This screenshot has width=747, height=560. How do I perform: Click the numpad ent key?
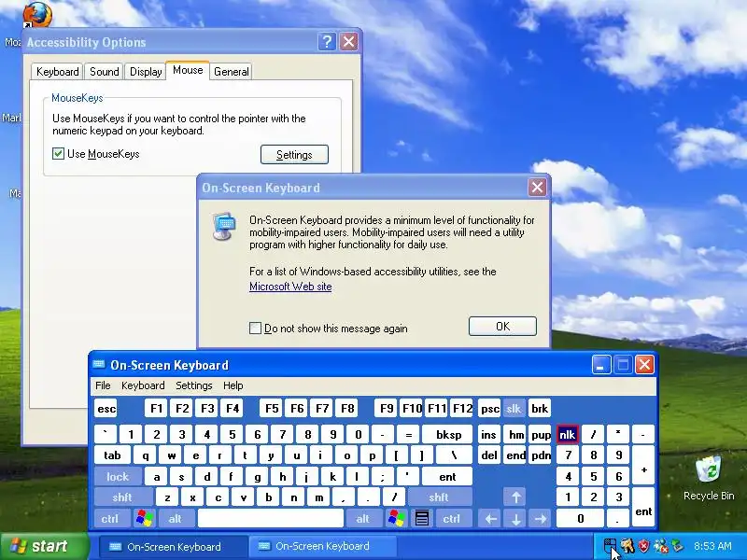[643, 507]
